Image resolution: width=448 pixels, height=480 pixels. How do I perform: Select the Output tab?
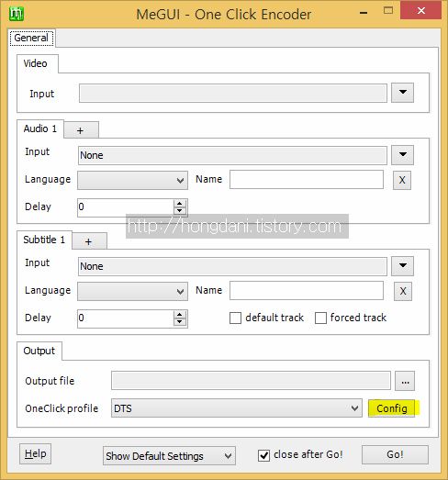(39, 351)
